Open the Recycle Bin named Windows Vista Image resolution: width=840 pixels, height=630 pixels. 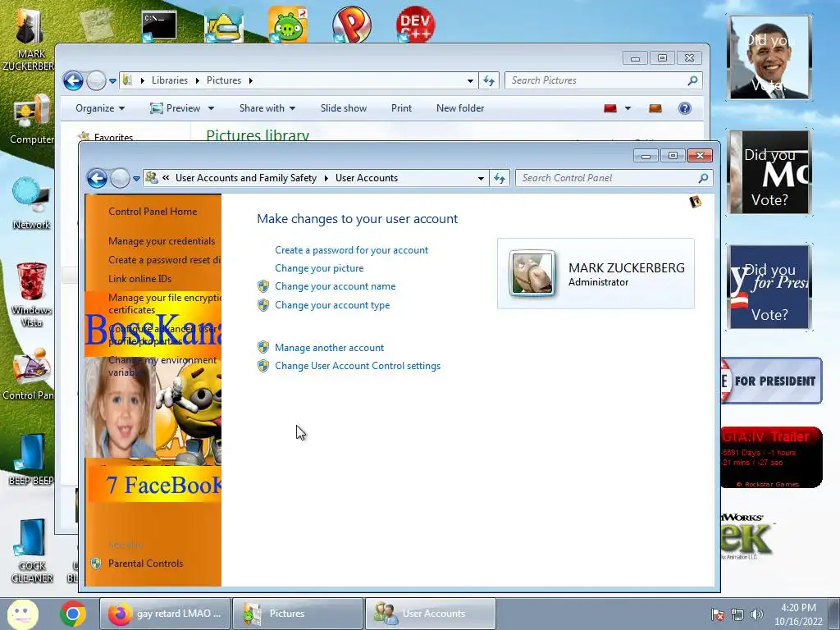click(x=31, y=294)
